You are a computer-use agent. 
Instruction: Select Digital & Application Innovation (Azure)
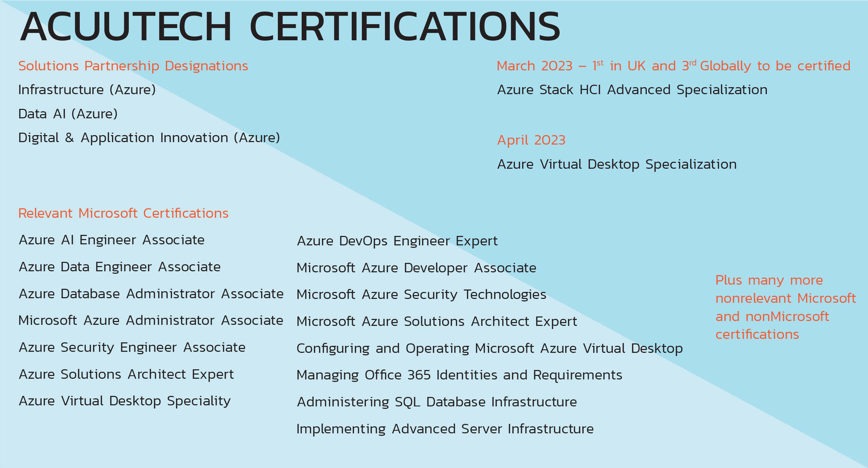[x=149, y=138]
